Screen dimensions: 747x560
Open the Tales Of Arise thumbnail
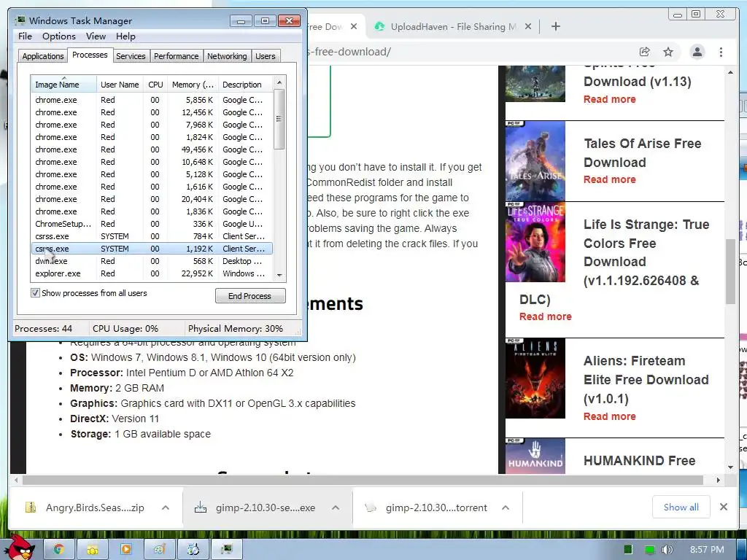(x=535, y=161)
